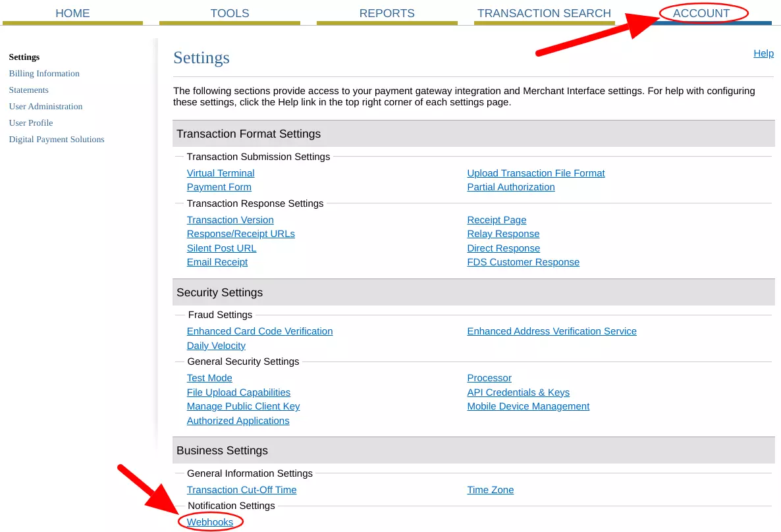Open Enhanced Card Code Verification
This screenshot has width=781, height=532.
pos(259,331)
